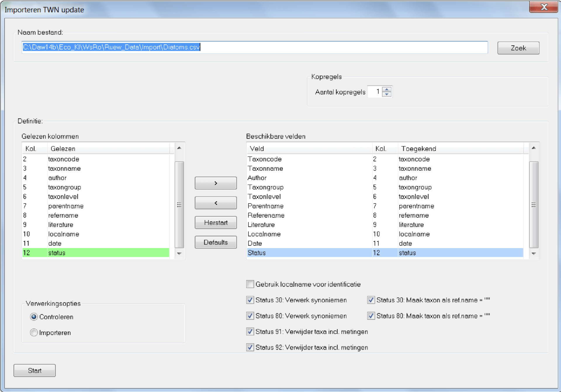Select taxongroup row in Gelezen kolommen
This screenshot has height=392, width=561.
(96, 187)
